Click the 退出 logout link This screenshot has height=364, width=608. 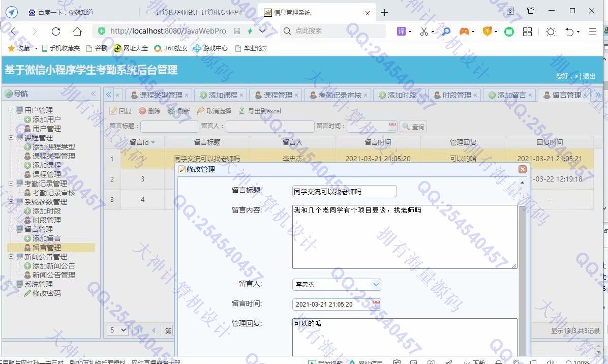click(x=589, y=76)
